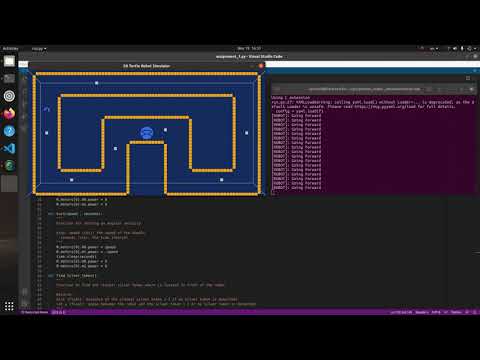Click the silver token on the far-right side of the arena
The image size is (480, 360).
(246, 133)
